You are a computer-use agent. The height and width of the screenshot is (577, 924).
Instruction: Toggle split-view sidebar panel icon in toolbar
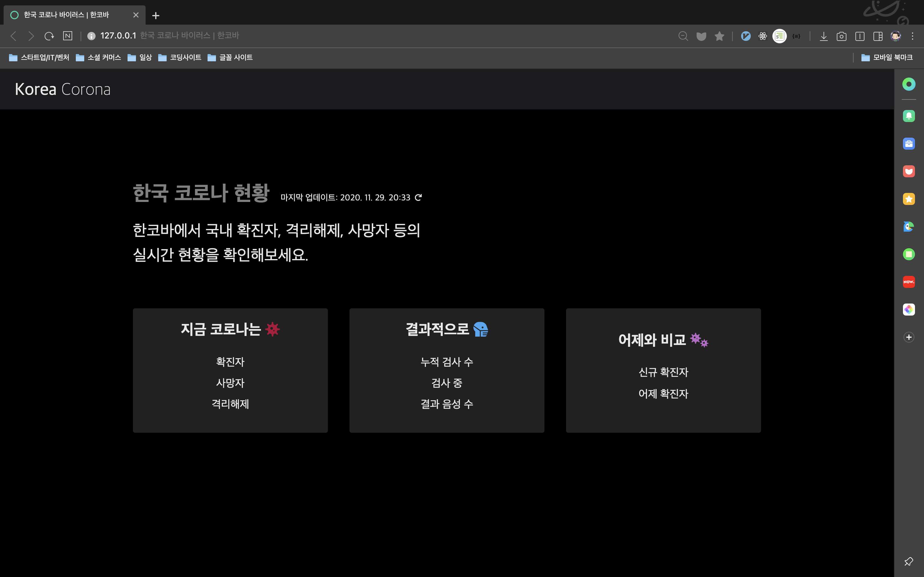click(x=877, y=36)
